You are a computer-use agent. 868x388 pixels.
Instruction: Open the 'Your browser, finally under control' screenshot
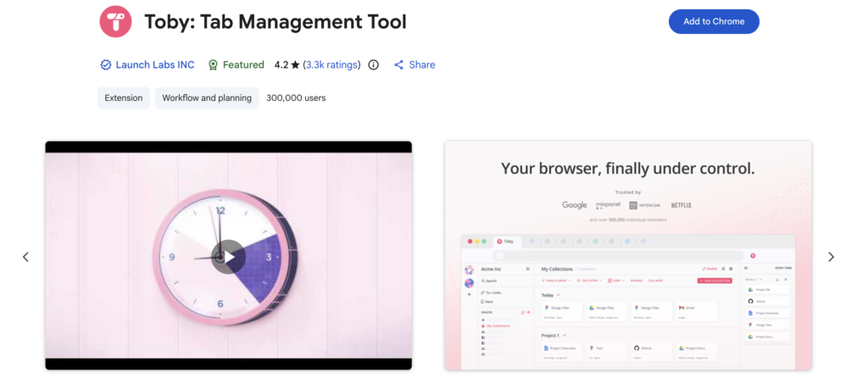click(628, 255)
